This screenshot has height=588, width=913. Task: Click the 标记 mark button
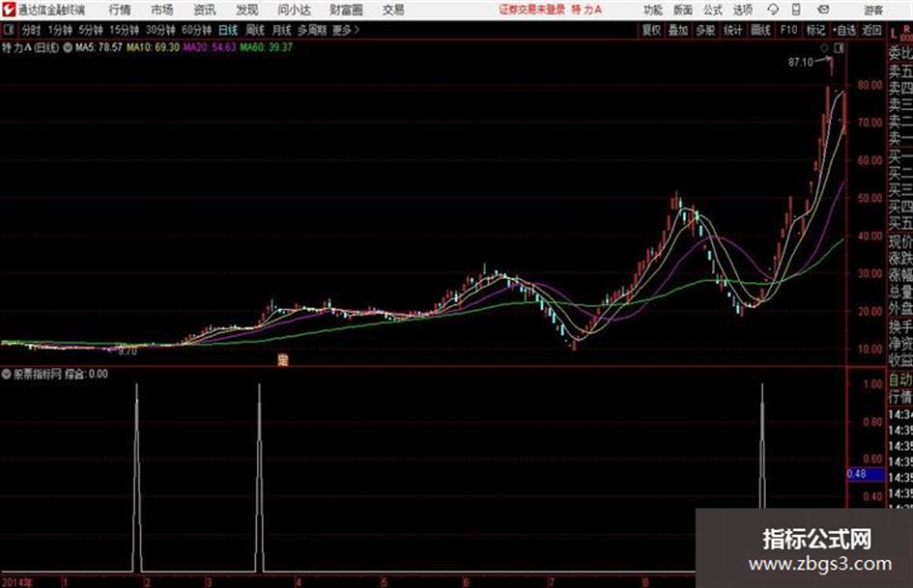pos(815,30)
